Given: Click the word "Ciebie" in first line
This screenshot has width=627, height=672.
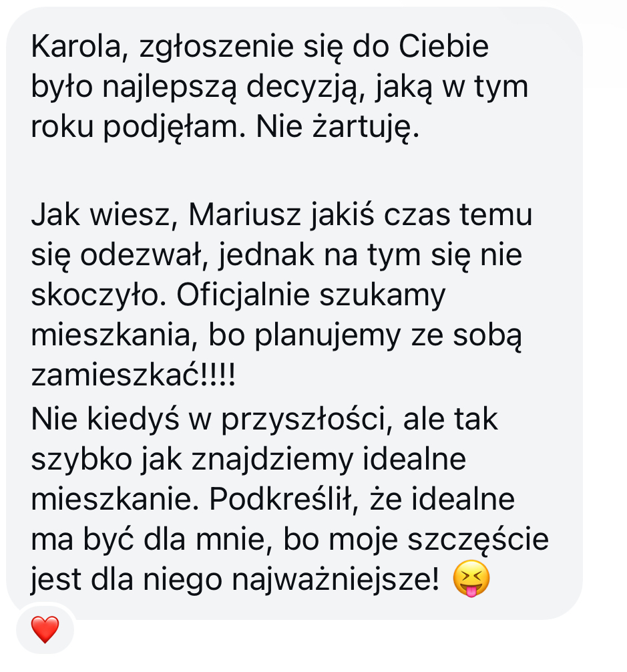Looking at the screenshot, I should [x=443, y=46].
